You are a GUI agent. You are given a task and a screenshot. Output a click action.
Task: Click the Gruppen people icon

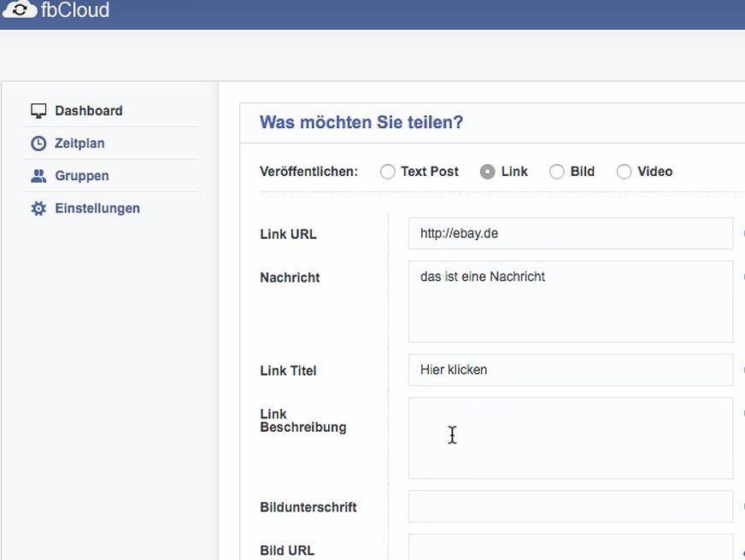38,176
